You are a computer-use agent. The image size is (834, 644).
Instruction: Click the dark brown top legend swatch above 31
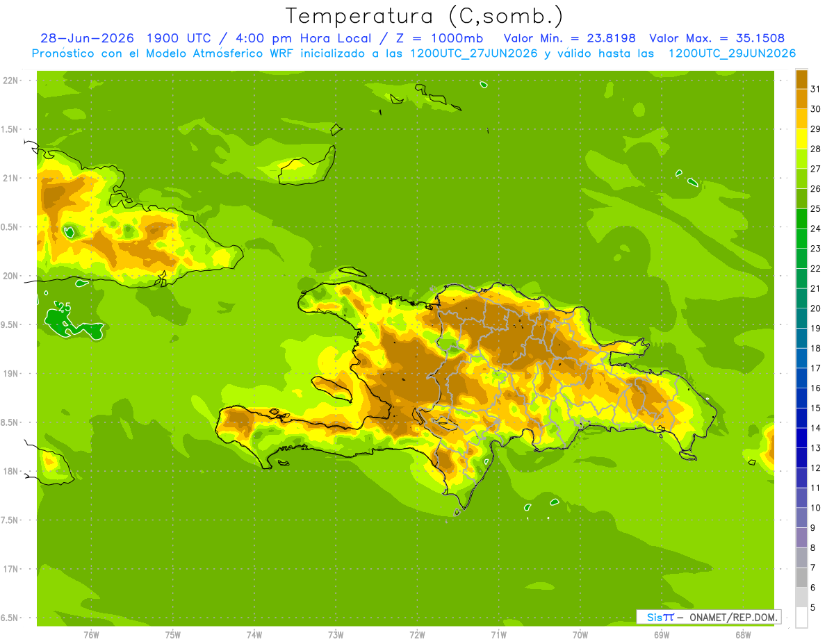(x=801, y=79)
